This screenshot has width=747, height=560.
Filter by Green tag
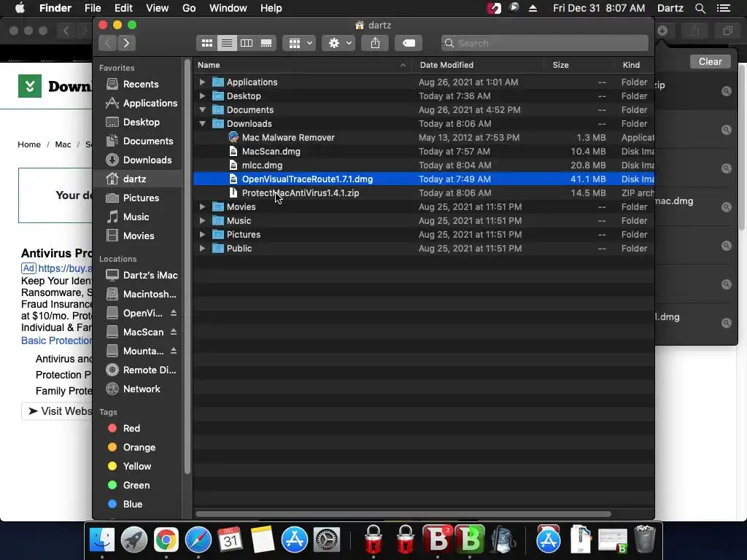[x=137, y=485]
